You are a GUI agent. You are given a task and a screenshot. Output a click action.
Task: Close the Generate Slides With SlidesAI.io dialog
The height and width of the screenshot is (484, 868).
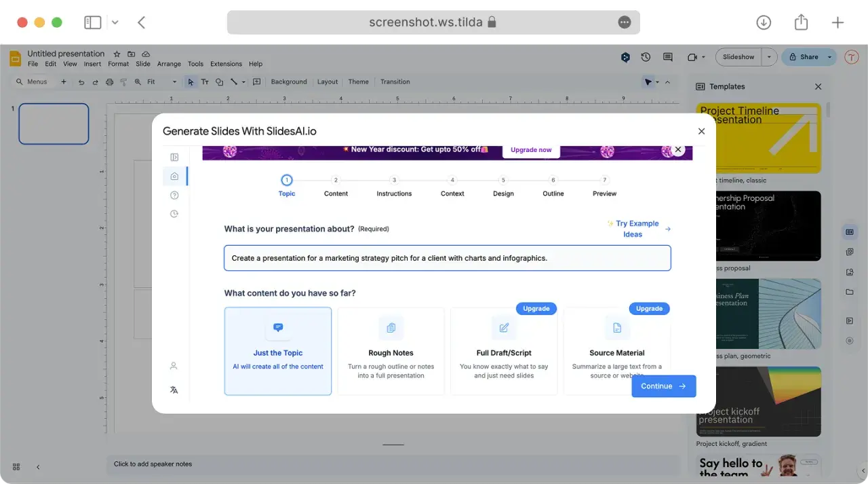(701, 132)
